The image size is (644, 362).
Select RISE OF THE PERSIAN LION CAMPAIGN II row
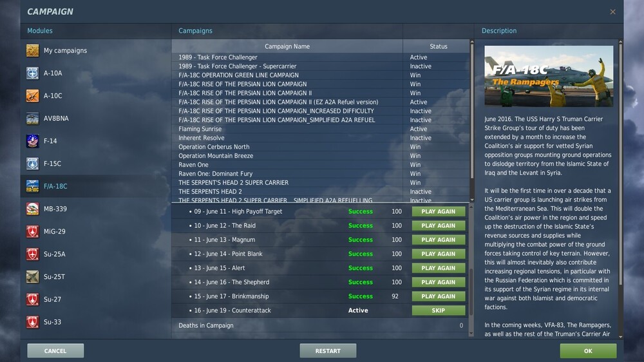[x=320, y=93]
